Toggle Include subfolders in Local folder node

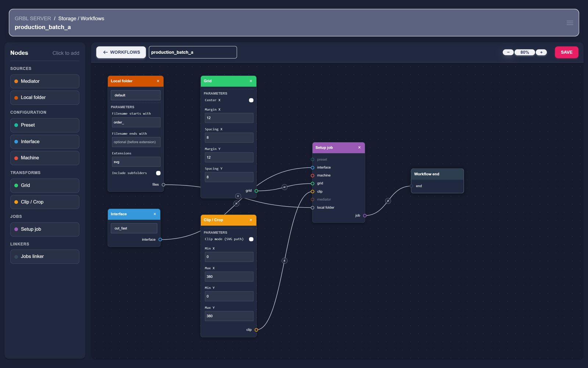pyautogui.click(x=158, y=173)
